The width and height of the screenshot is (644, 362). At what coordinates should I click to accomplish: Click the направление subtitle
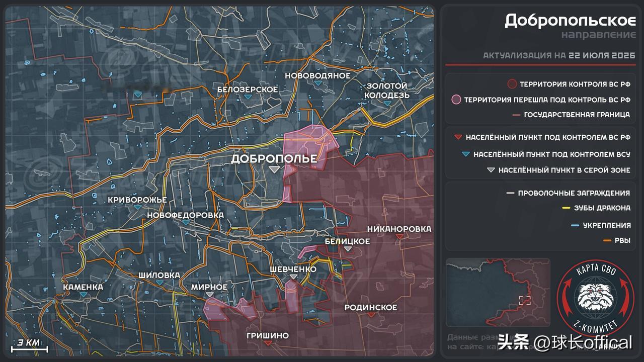(x=599, y=35)
